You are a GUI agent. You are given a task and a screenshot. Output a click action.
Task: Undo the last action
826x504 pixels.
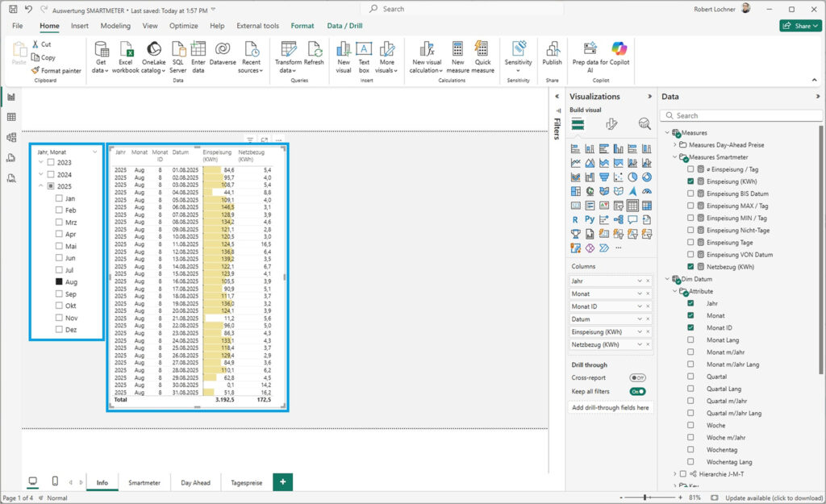point(28,10)
